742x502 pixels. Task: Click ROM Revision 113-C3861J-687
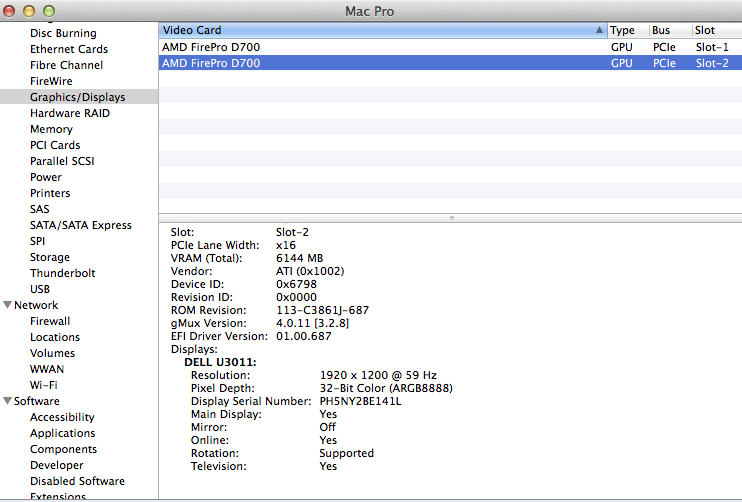322,310
